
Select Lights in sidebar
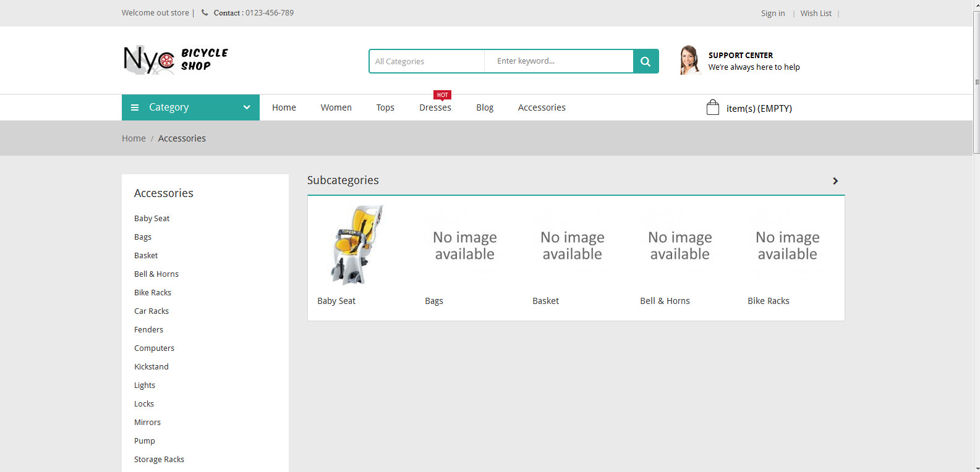[x=145, y=385]
